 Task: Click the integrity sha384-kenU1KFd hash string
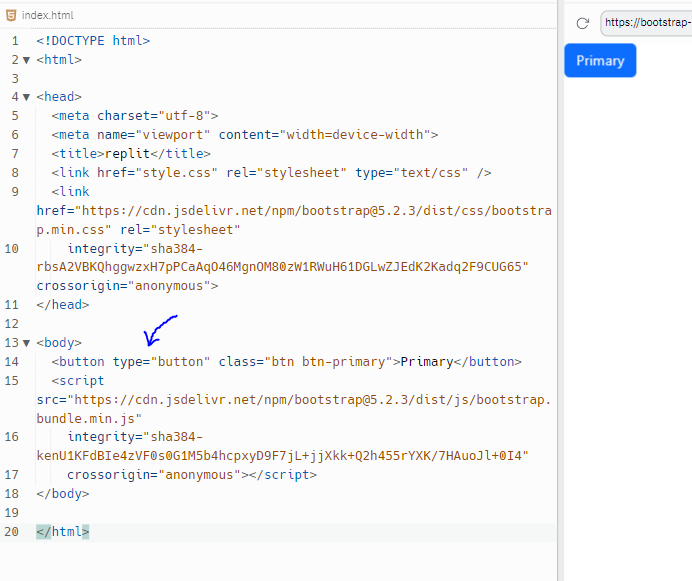[x=282, y=446]
